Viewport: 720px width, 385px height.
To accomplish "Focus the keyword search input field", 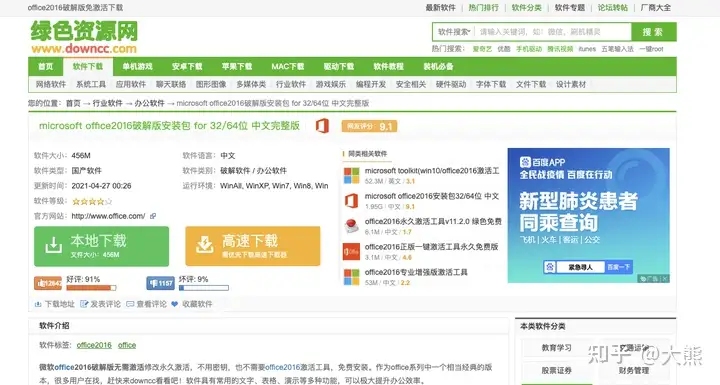I will point(553,32).
